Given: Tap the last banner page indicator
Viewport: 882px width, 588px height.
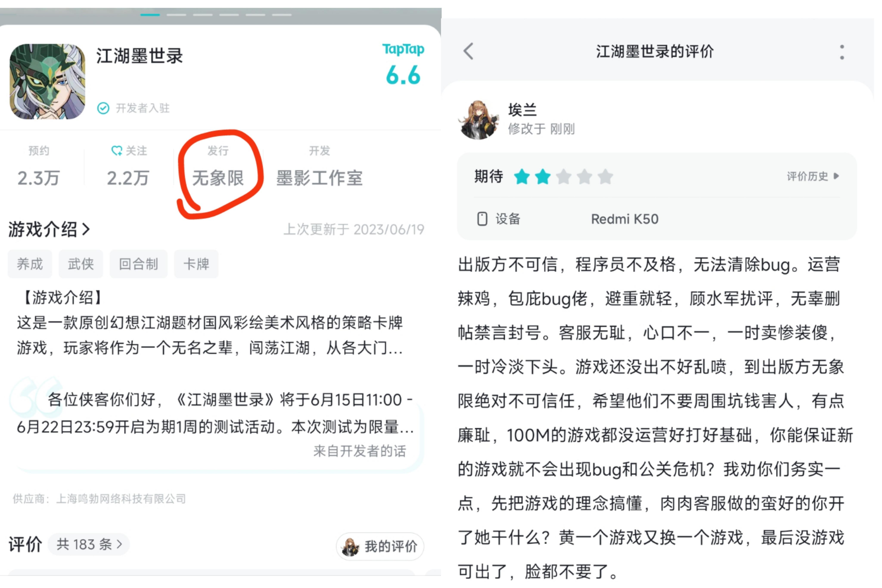Looking at the screenshot, I should 281,15.
